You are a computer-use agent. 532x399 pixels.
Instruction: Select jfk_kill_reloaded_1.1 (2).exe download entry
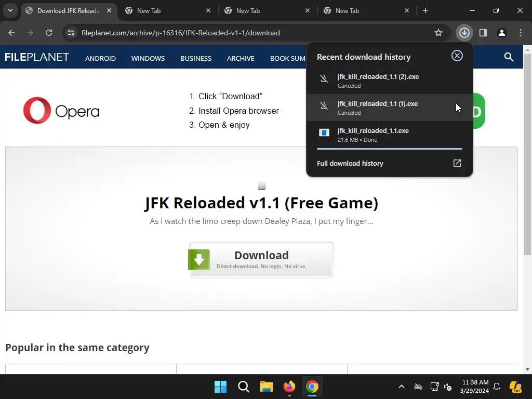[x=390, y=81]
